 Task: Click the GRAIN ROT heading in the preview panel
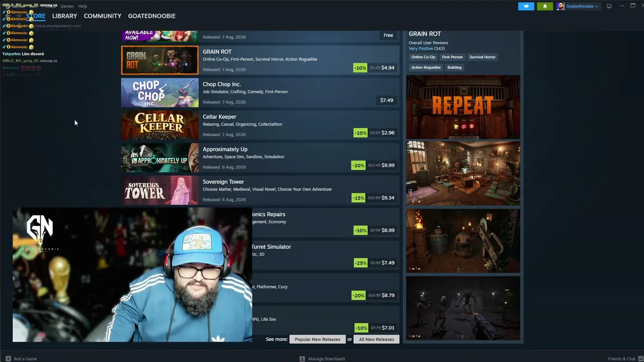pyautogui.click(x=425, y=34)
